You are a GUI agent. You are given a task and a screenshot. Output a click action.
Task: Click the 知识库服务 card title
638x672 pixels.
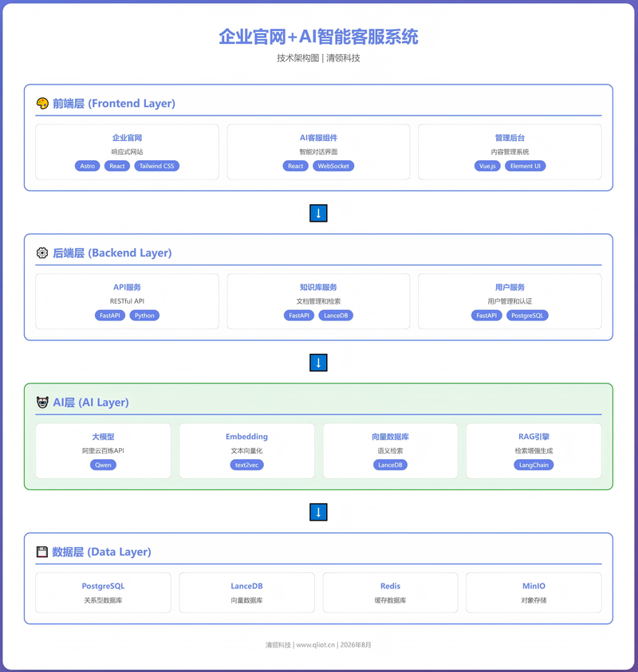click(x=318, y=287)
